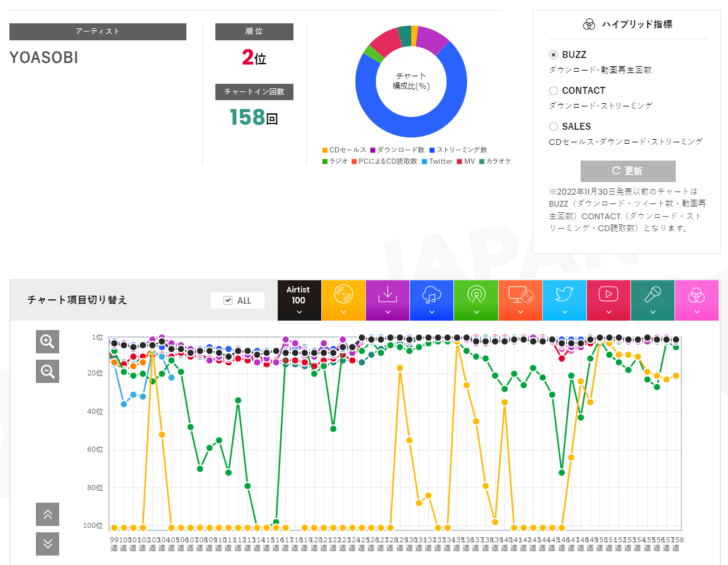Expand the karaoke tile chevron

coord(652,312)
